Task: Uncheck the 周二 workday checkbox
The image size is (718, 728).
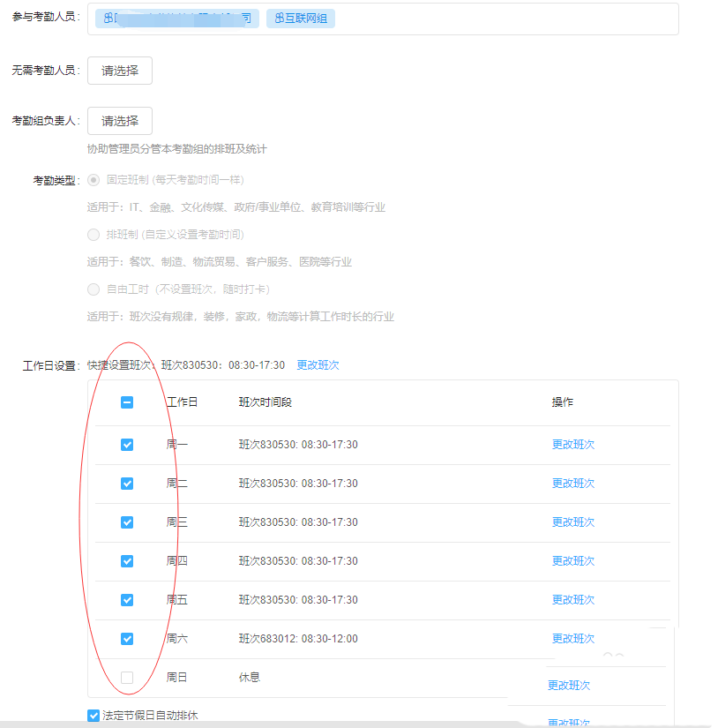Action: 127,483
